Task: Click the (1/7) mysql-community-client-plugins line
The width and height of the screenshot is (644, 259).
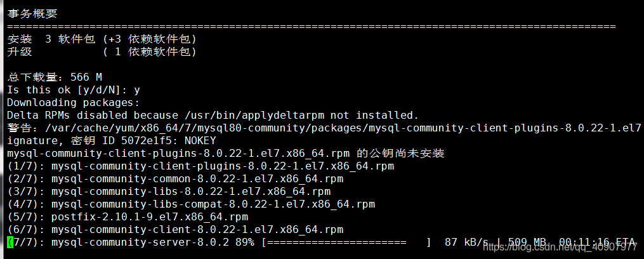Action: (x=200, y=166)
